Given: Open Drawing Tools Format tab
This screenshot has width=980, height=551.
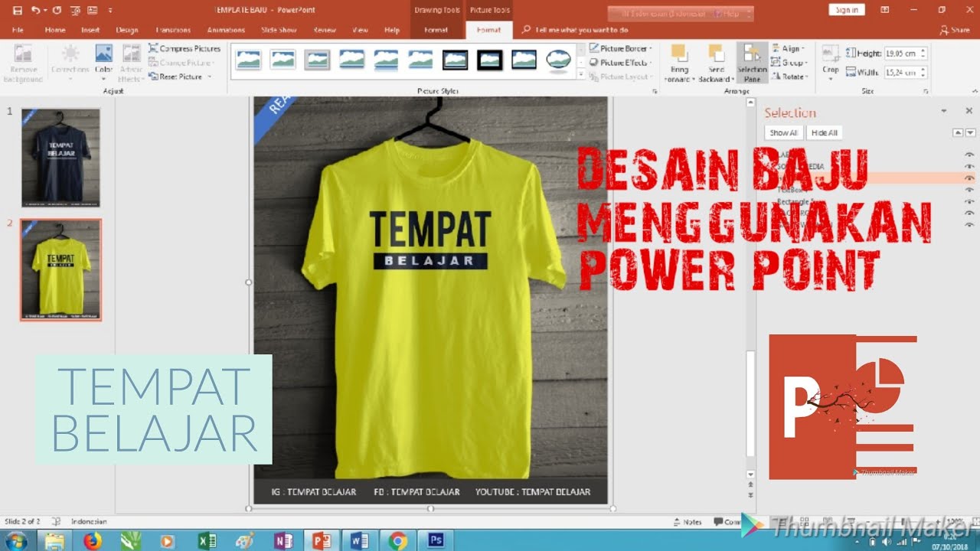Looking at the screenshot, I should (436, 30).
